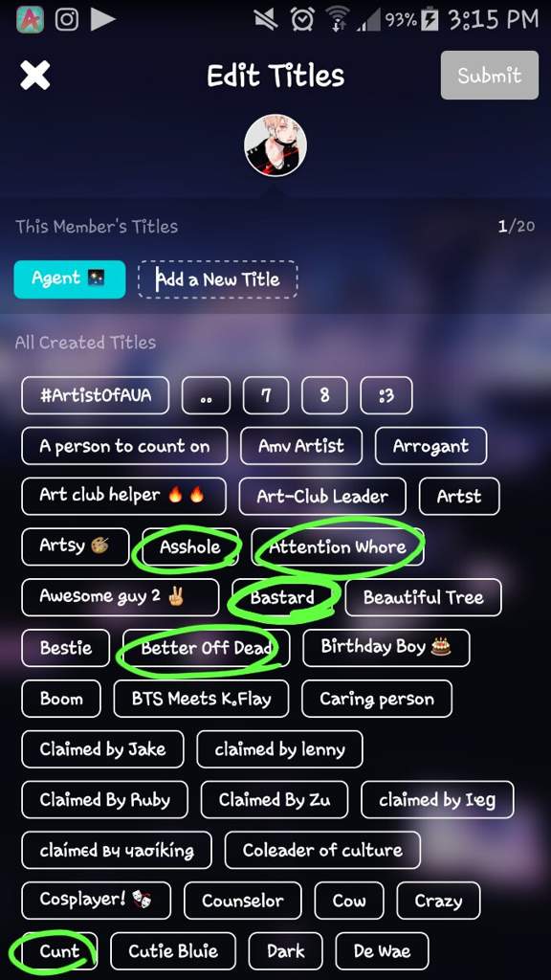Pick the Caring person title

tap(377, 698)
